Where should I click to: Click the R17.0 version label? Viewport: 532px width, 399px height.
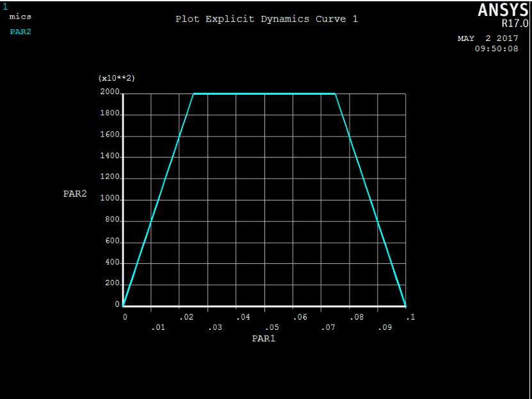(515, 24)
